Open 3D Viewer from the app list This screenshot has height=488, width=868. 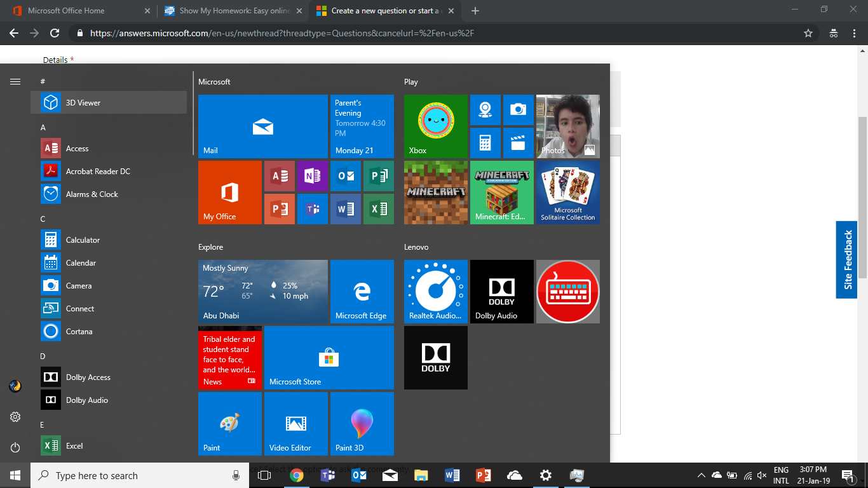[109, 103]
